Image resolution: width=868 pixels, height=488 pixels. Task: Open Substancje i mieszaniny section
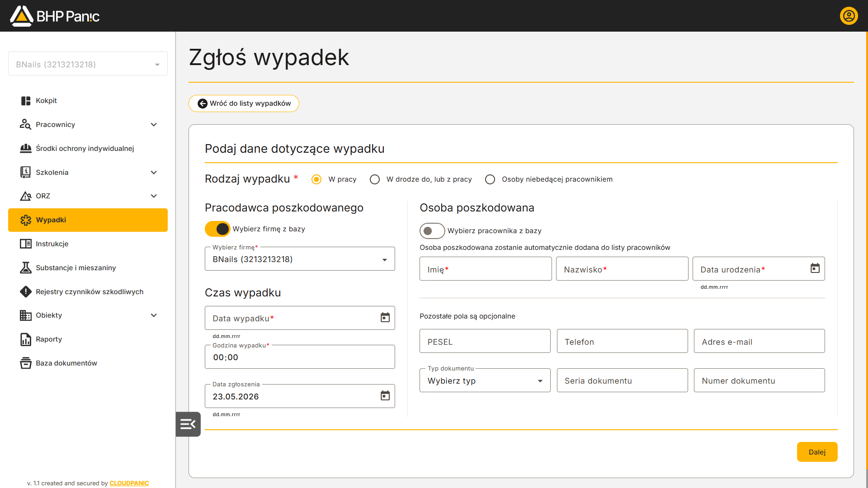click(88, 267)
